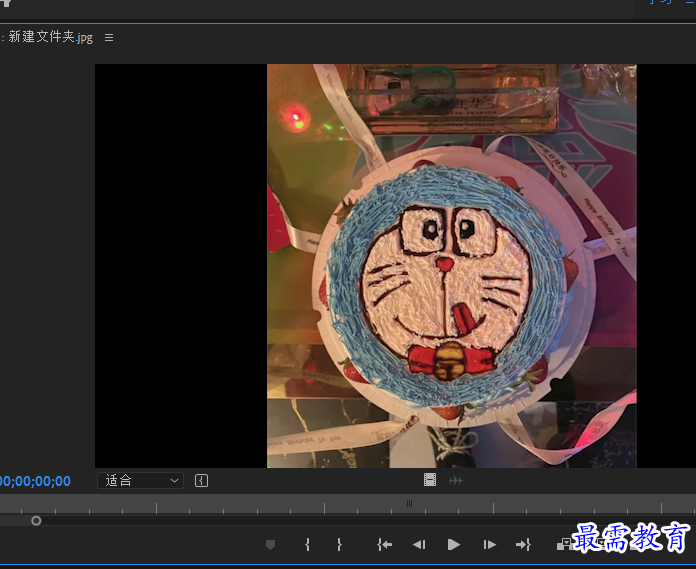Screen dimensions: 696x569
Task: Click the blue 00;00;00;00 timecode field
Action: tap(35, 481)
